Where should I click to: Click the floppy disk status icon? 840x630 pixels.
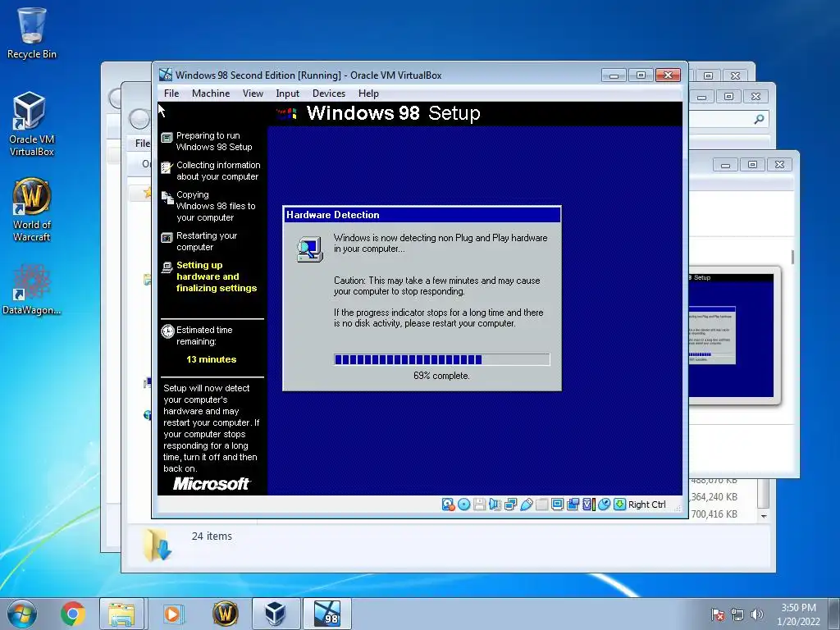coord(479,504)
